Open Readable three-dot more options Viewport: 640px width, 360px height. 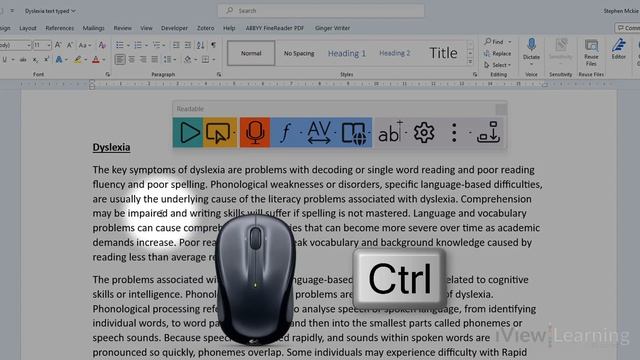(454, 133)
